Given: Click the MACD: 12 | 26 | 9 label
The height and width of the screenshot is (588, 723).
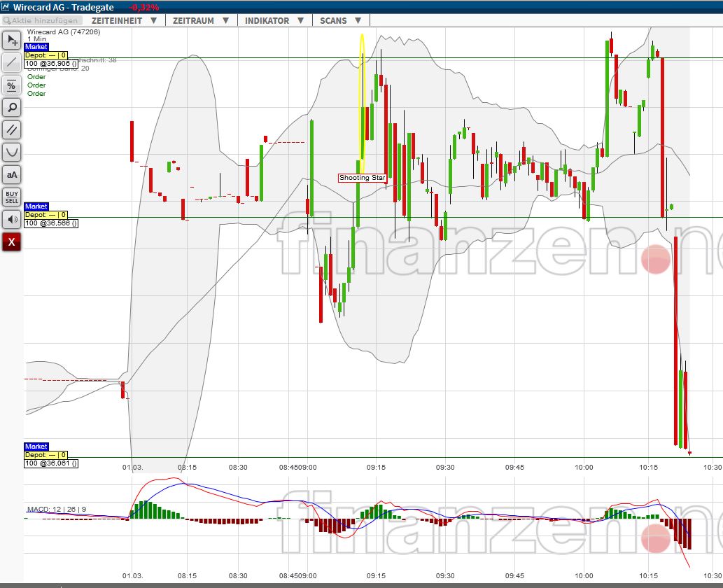Looking at the screenshot, I should point(56,509).
